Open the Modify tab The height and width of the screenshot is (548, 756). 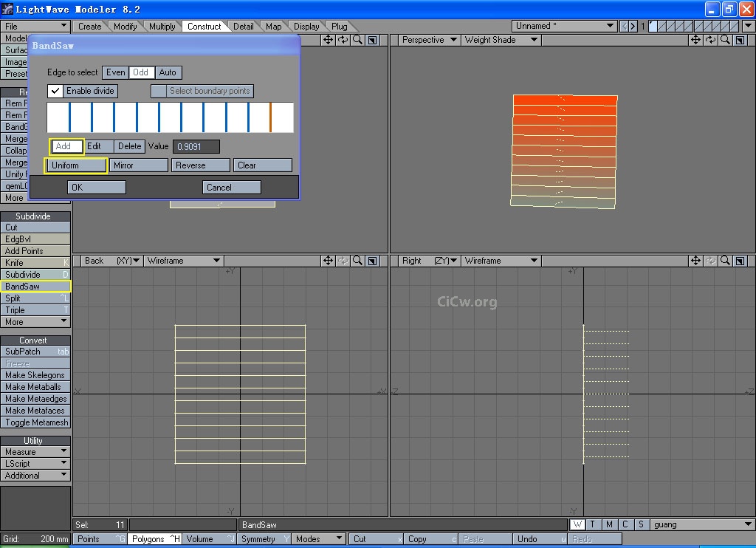click(126, 27)
